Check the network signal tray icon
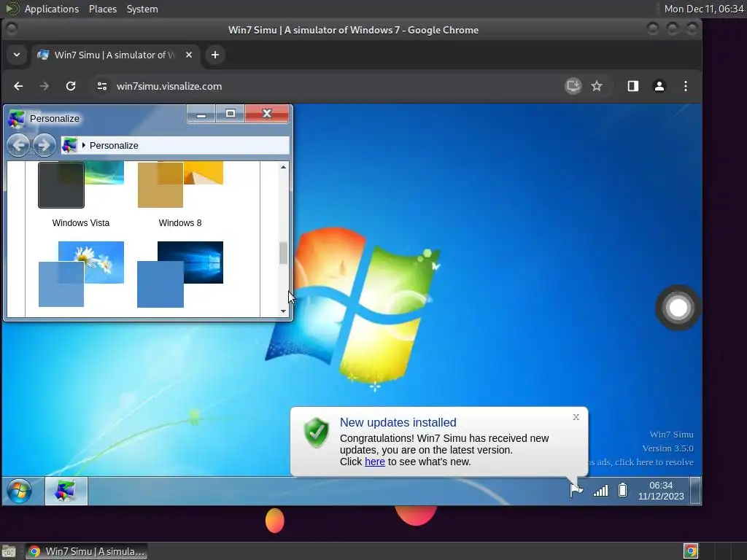The image size is (747, 560). click(x=601, y=491)
